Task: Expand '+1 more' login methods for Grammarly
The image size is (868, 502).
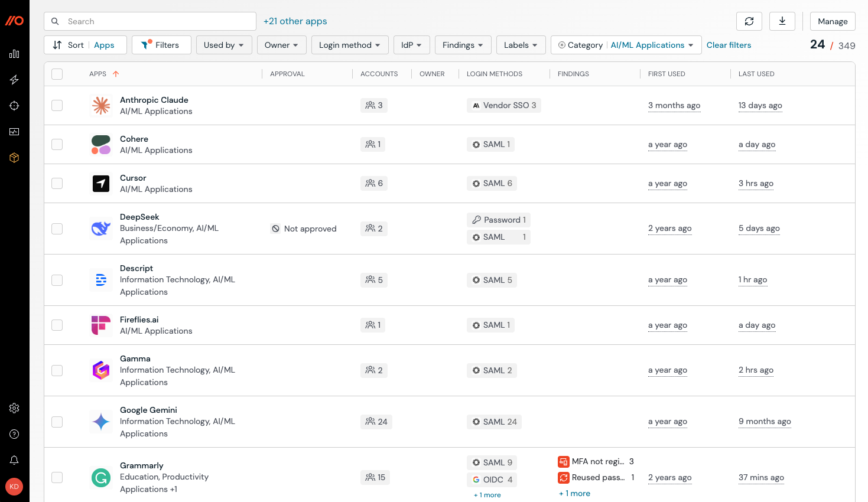Action: [x=487, y=495]
